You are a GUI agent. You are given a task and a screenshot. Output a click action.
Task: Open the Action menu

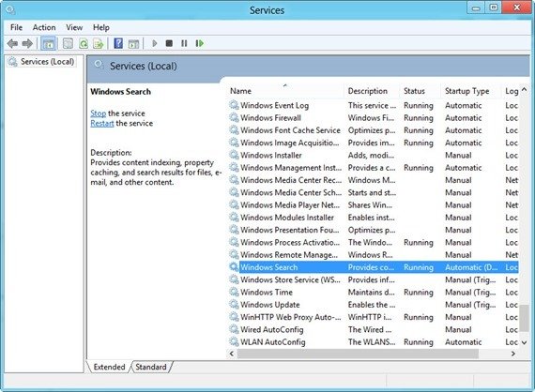click(44, 27)
